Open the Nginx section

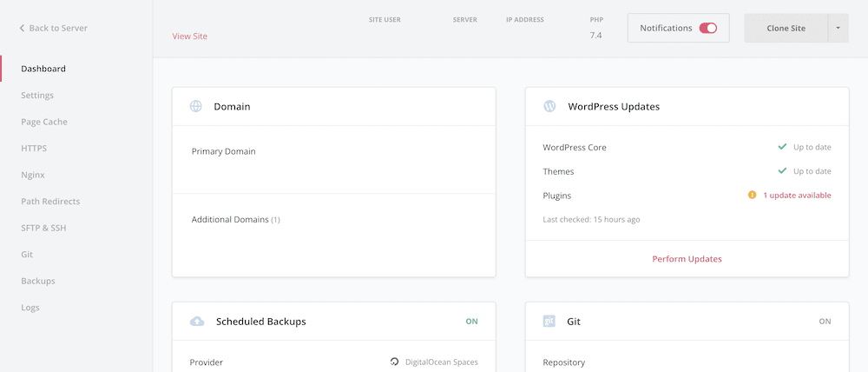click(x=33, y=175)
